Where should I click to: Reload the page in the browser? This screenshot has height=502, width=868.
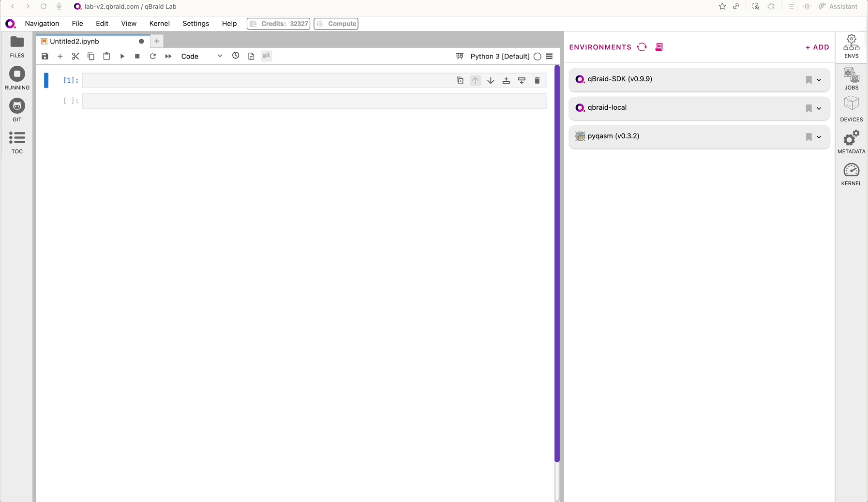pos(44,6)
